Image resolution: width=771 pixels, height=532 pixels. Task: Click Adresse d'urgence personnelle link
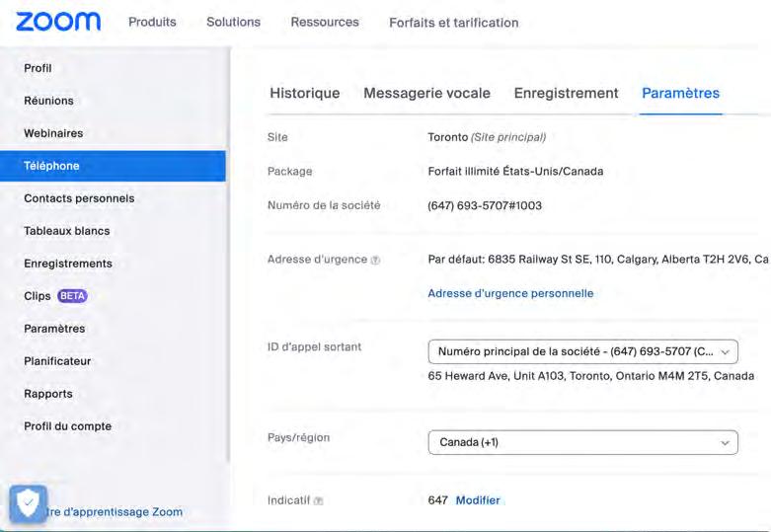pos(510,293)
